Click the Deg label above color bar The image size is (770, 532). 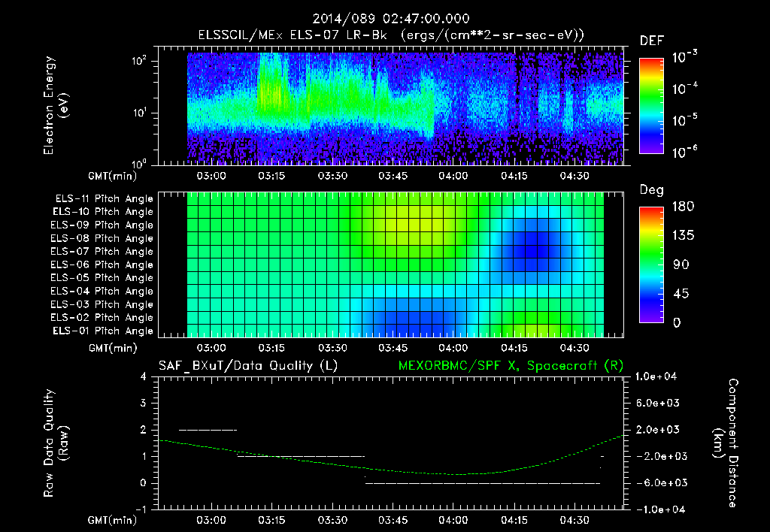(652, 190)
